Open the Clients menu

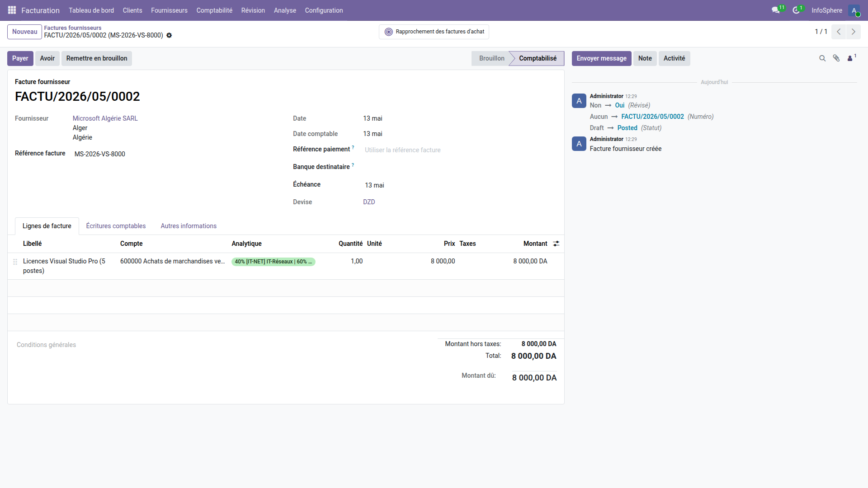click(x=132, y=10)
